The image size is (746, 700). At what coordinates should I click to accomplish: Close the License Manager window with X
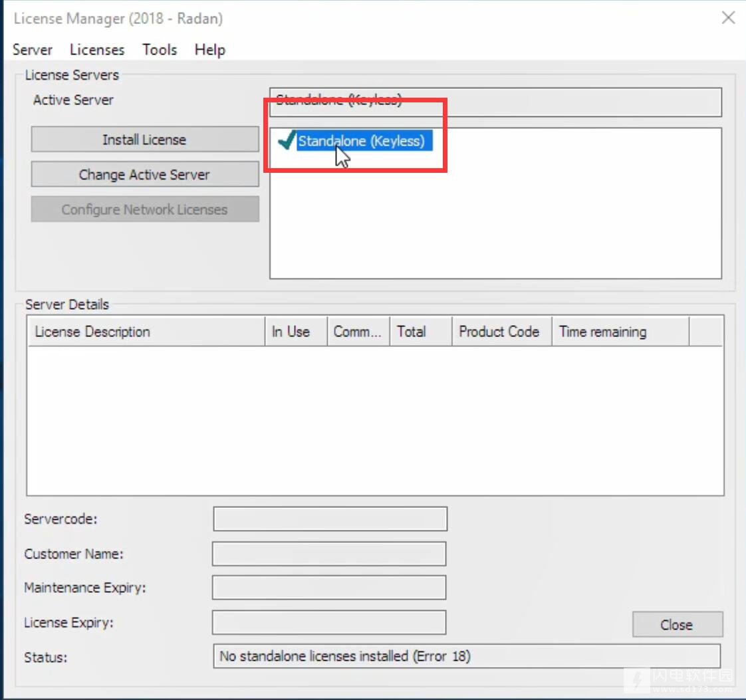pos(728,18)
